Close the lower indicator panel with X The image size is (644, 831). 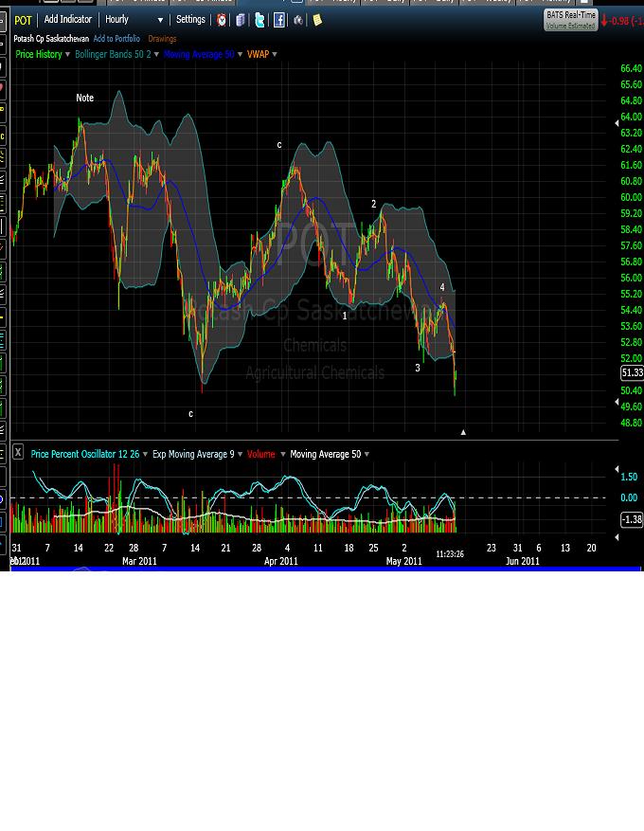point(18,453)
